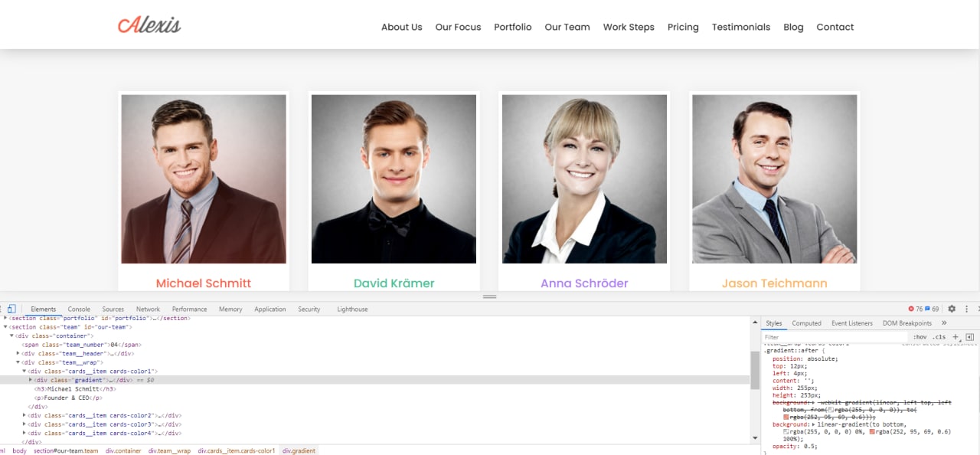The width and height of the screenshot is (980, 455).
Task: Open color picker for rgba(255, 0, 0, 0) 0% swatch
Action: [x=786, y=431]
